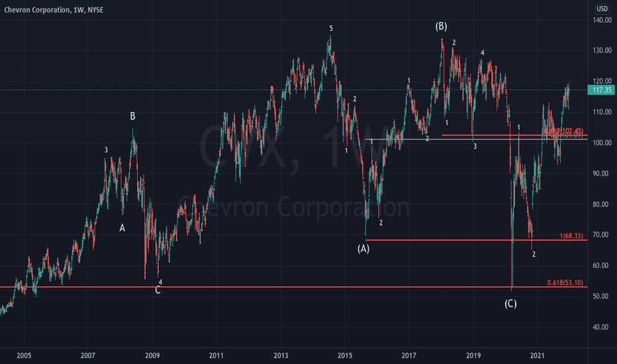The image size is (617, 364).
Task: Click the 2007 time axis label
Action: (x=88, y=356)
